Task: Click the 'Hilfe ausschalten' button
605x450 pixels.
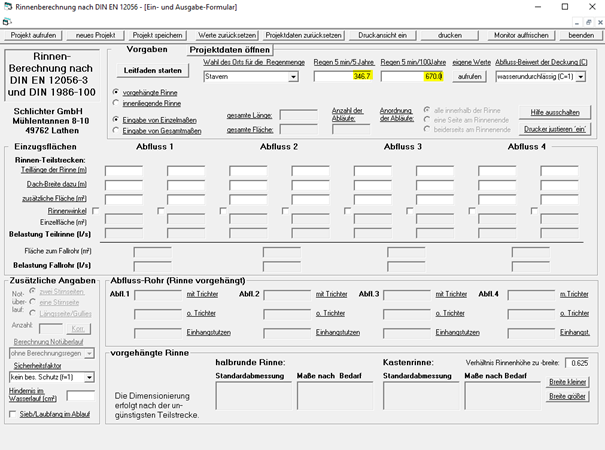Action: point(549,113)
